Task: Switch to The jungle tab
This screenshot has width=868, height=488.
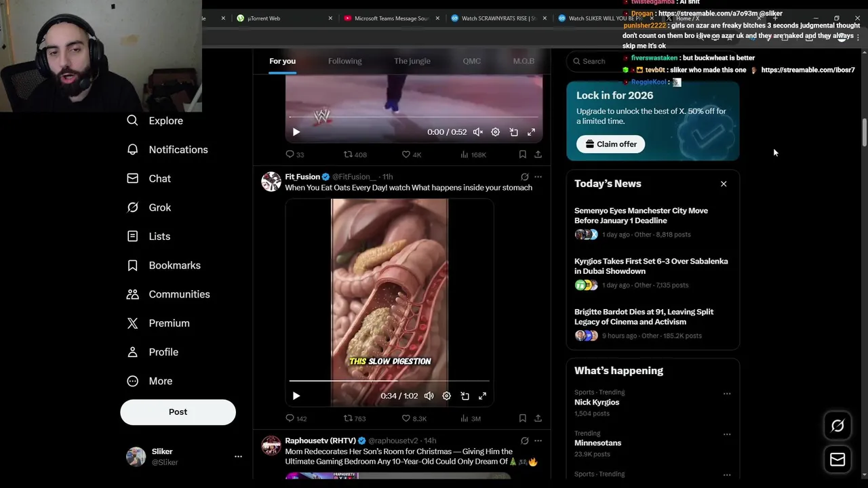Action: coord(412,61)
